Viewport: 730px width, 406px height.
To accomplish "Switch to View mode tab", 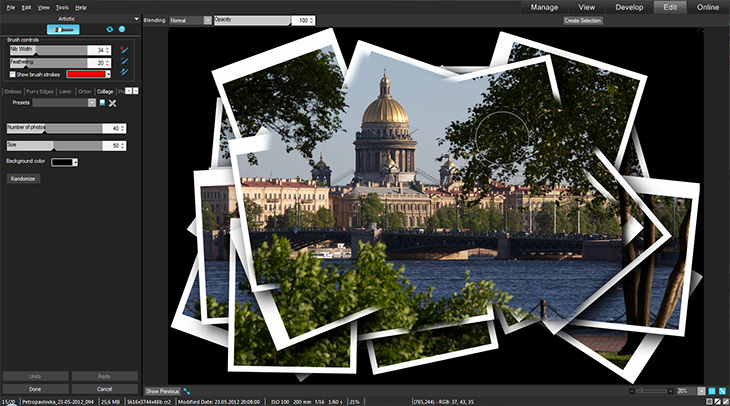I will pyautogui.click(x=587, y=7).
